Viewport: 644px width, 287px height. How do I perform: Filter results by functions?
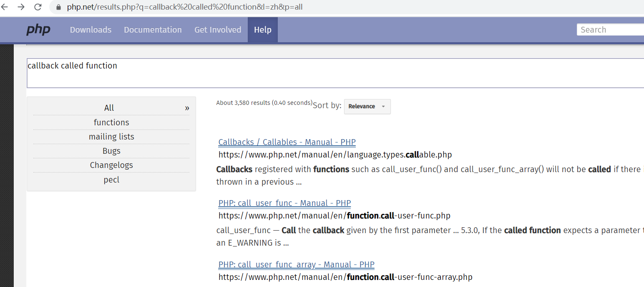click(x=111, y=122)
